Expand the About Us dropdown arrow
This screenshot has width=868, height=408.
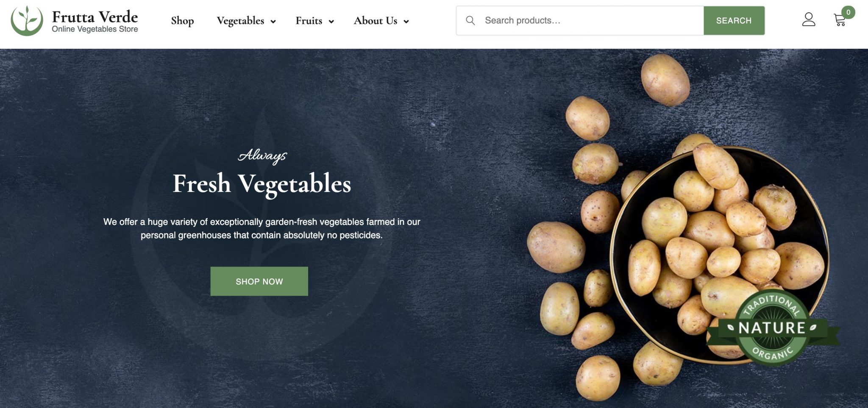coord(406,22)
